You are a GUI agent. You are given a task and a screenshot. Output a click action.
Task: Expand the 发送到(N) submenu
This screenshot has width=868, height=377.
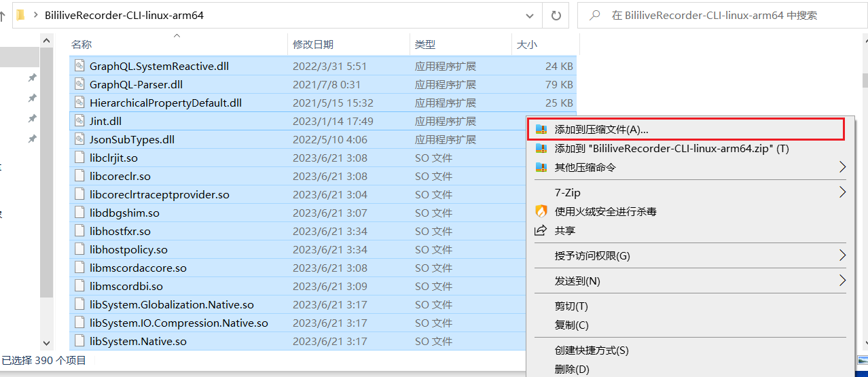coord(842,281)
